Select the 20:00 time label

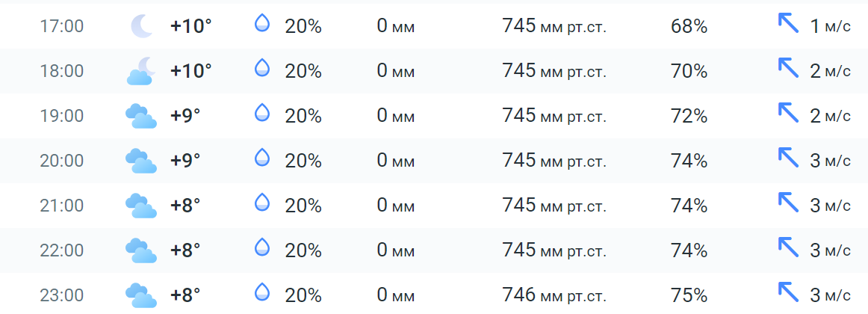[x=61, y=161]
